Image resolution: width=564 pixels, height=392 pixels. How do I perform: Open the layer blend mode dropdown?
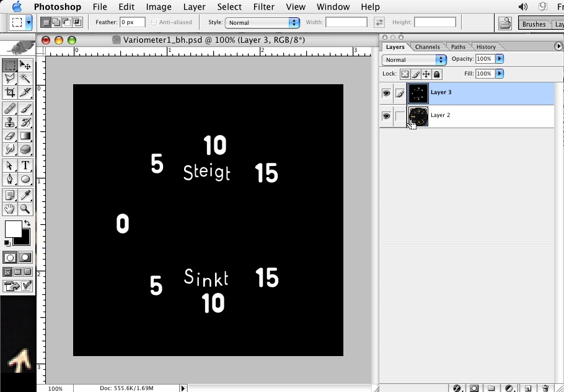tap(414, 60)
